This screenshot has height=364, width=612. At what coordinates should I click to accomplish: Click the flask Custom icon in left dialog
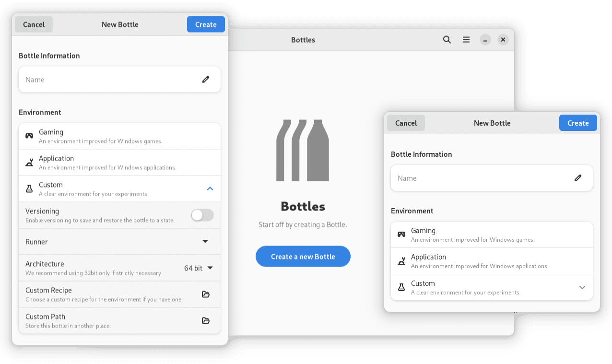tap(29, 189)
